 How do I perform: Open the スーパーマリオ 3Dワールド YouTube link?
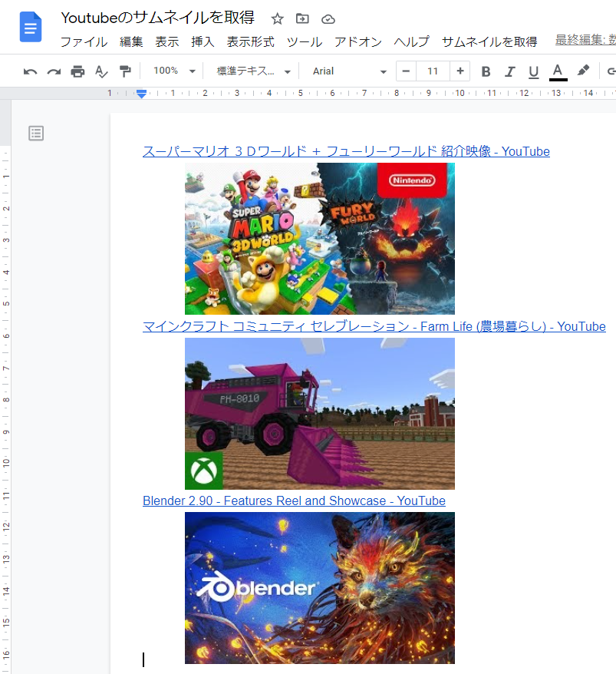click(346, 151)
